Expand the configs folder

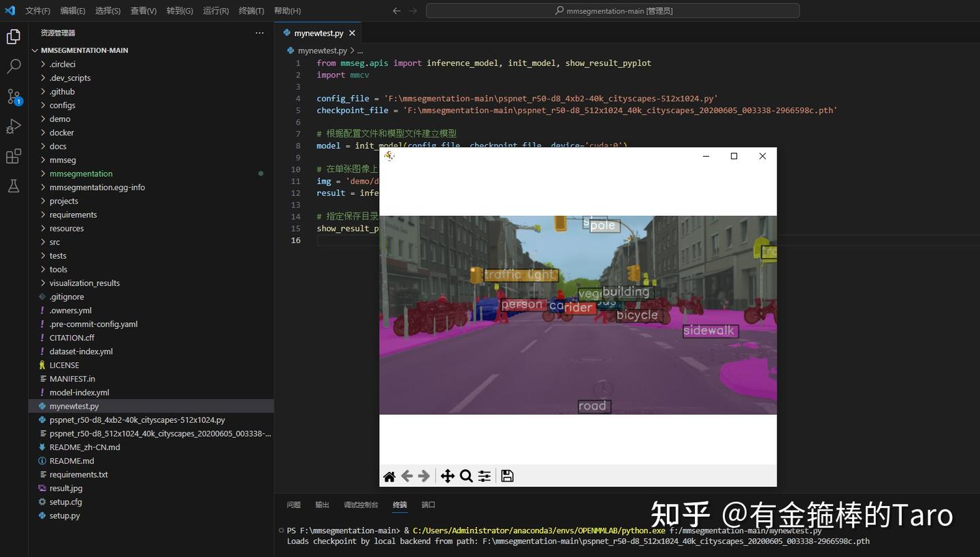pos(62,106)
